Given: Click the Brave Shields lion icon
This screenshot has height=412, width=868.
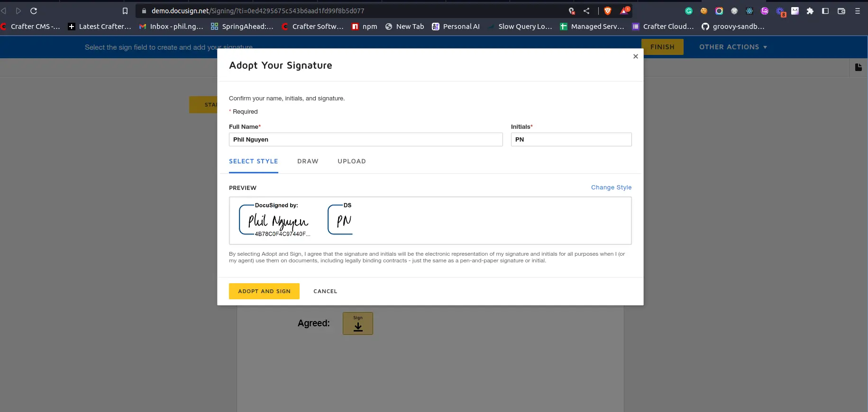Looking at the screenshot, I should pyautogui.click(x=608, y=11).
